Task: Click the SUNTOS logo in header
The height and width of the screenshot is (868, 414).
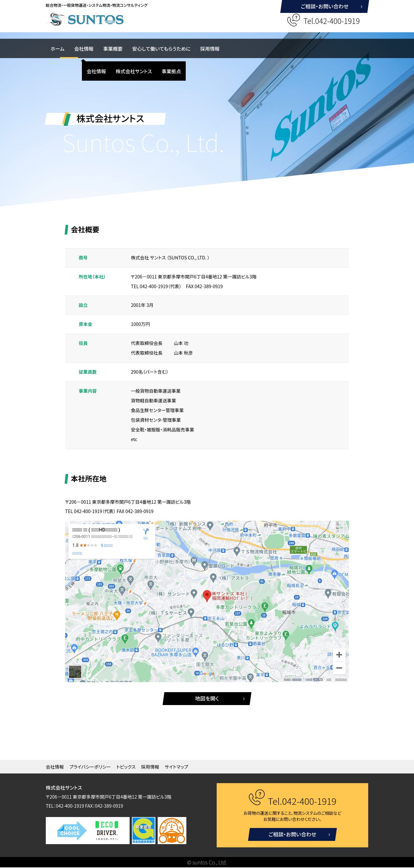Action: click(x=85, y=19)
